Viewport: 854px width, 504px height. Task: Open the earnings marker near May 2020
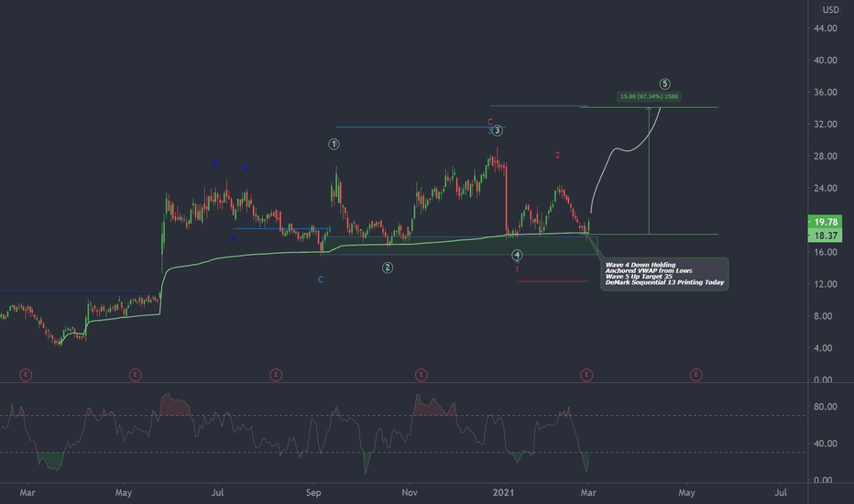[135, 375]
